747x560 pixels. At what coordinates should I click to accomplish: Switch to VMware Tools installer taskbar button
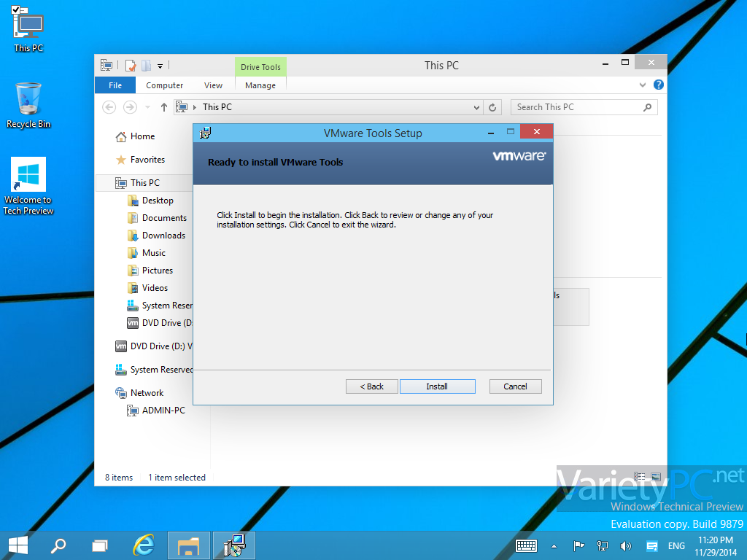tap(234, 545)
